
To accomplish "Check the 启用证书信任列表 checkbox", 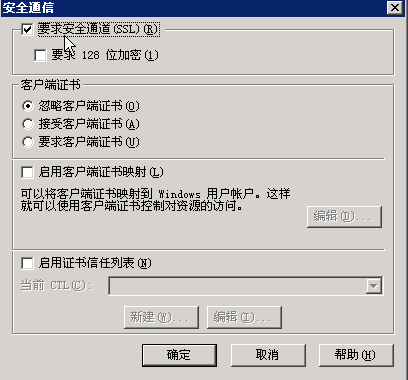I will tap(27, 263).
